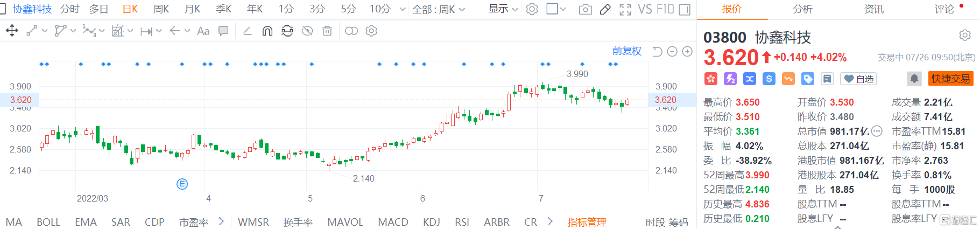
Task: Click the blue dollar badge icon
Action: [x=769, y=79]
